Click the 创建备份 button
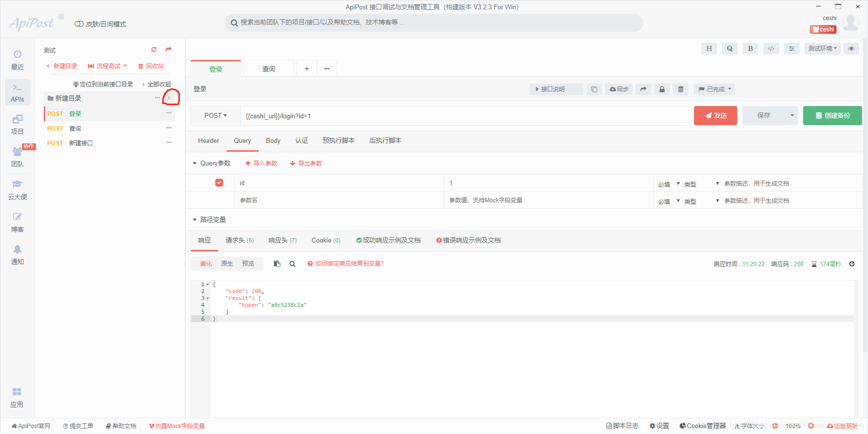 click(x=832, y=116)
